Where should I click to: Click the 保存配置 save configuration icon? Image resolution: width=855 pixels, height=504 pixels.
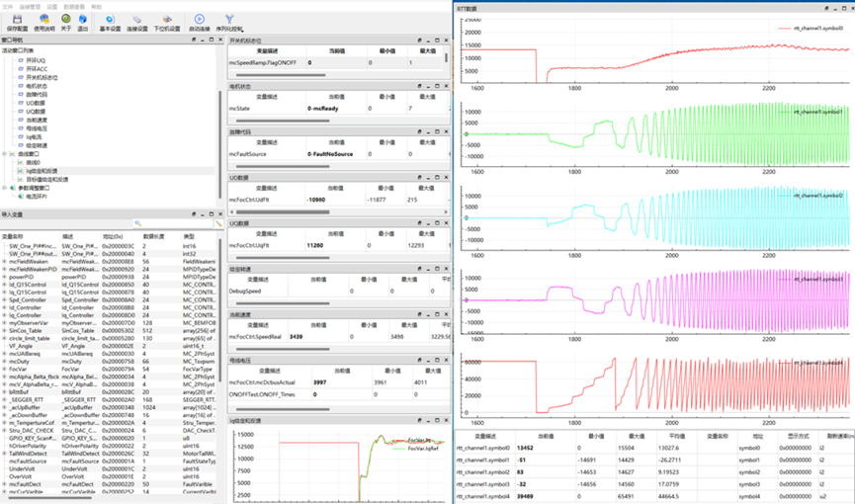(x=18, y=23)
